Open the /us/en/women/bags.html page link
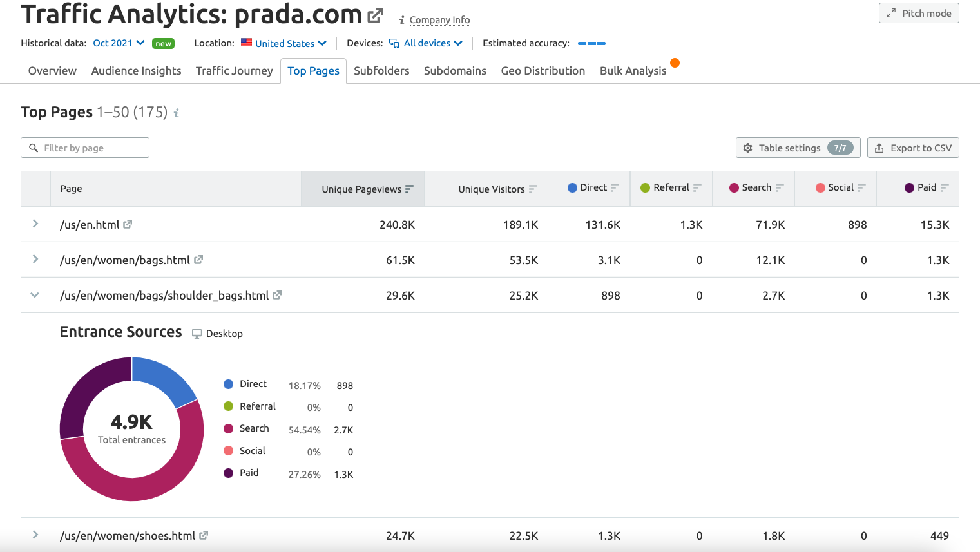This screenshot has width=980, height=552. (x=125, y=260)
